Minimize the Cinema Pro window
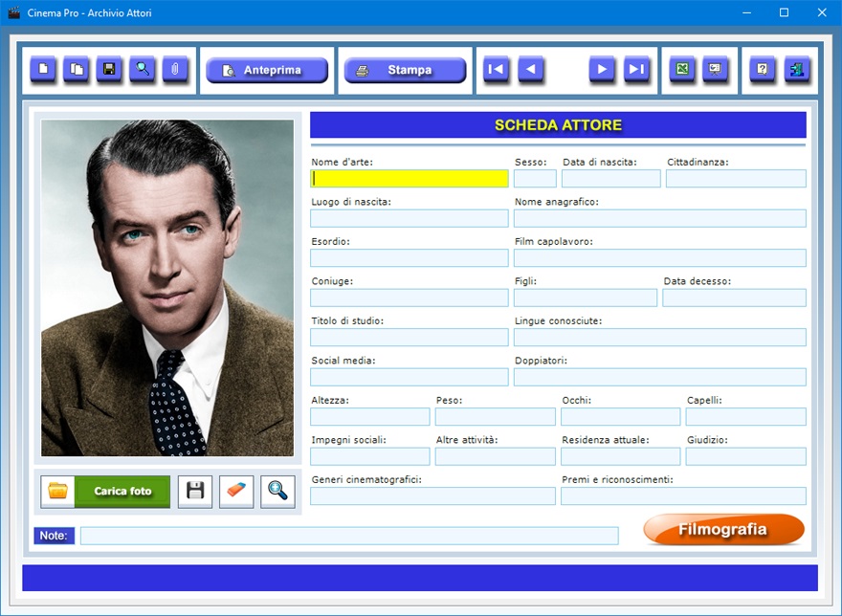842x616 pixels. (x=746, y=12)
